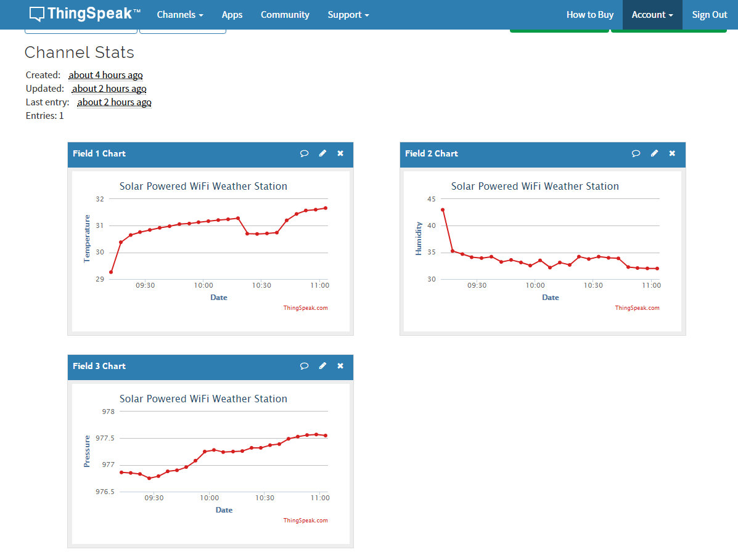Expand the Support dropdown menu
The width and height of the screenshot is (738, 560).
[348, 15]
